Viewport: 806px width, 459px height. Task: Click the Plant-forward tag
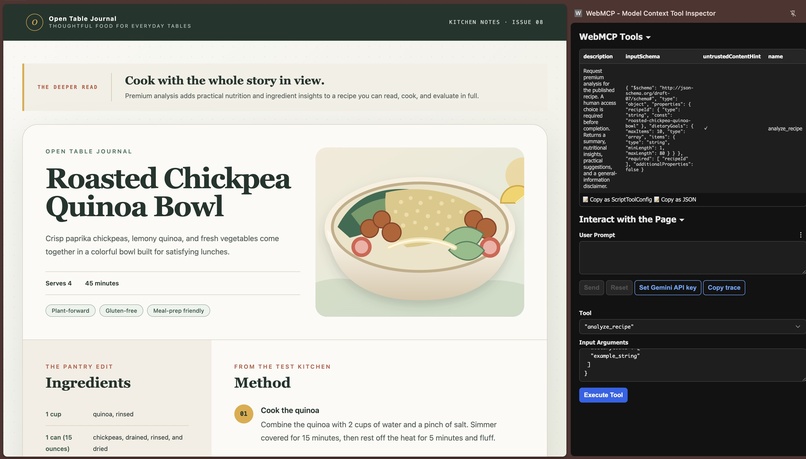(x=70, y=310)
